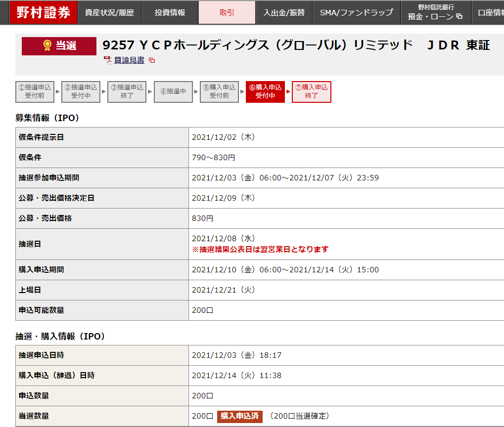Image resolution: width=504 pixels, height=427 pixels.
Task: Click the 当選 winning badge
Action: point(59,46)
